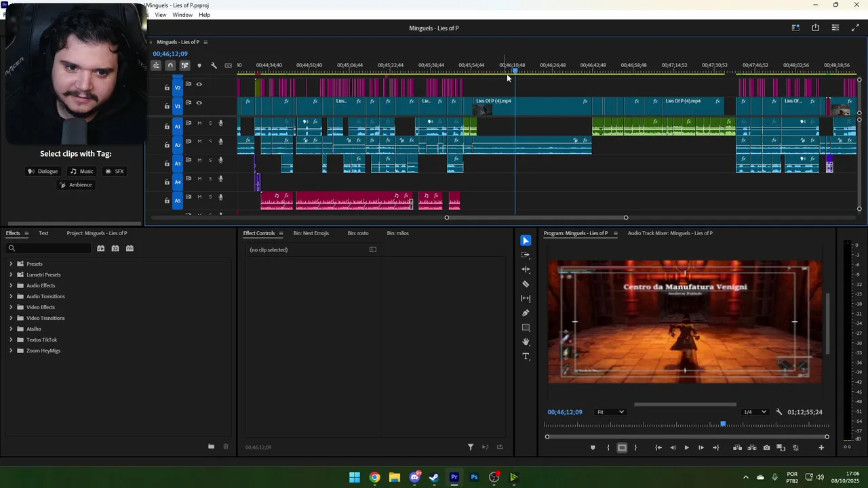
Task: Toggle insert sequences as nests button
Action: click(x=156, y=66)
